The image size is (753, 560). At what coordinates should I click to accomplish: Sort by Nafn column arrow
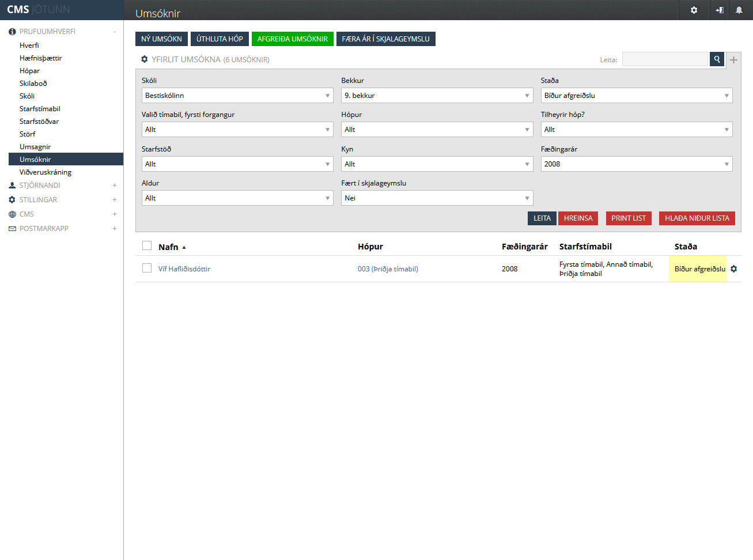[x=184, y=247]
